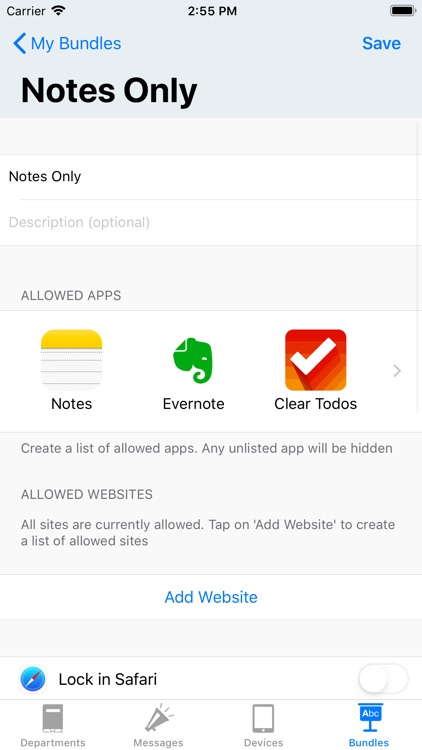Click the Safari compass icon
The height and width of the screenshot is (750, 422).
33,679
